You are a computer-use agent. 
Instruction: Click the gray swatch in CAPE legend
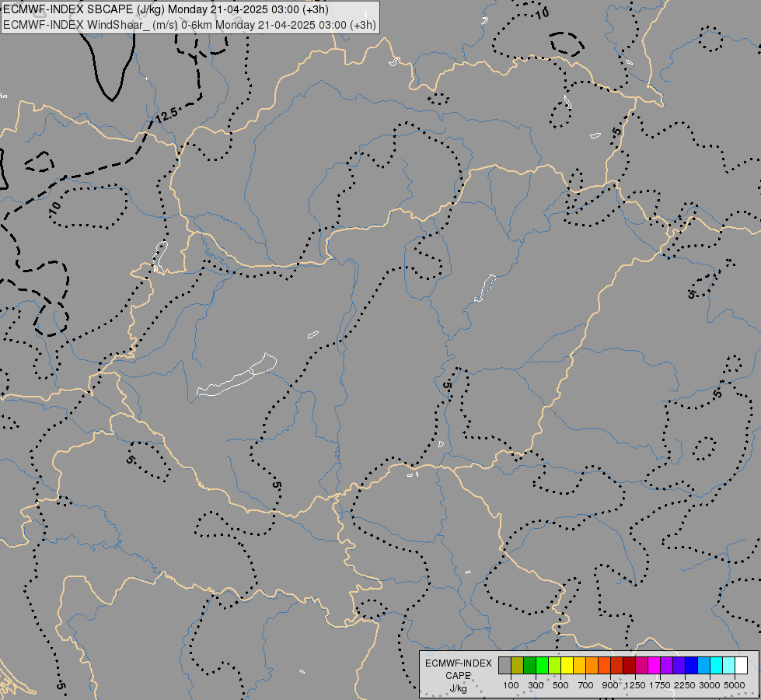coord(504,665)
